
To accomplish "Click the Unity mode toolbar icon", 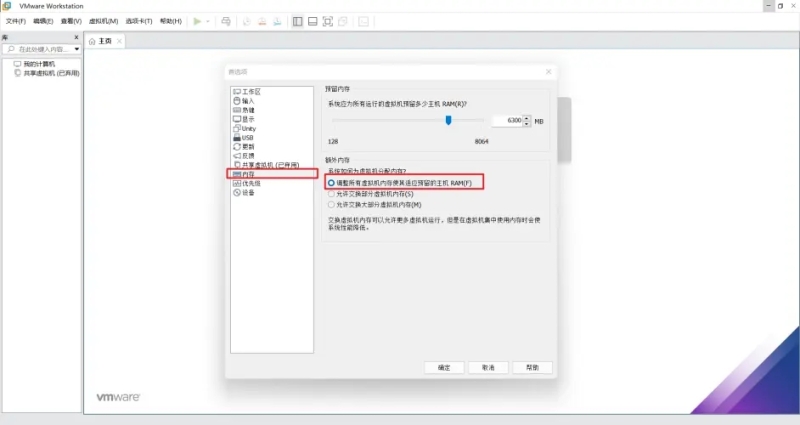I will pos(343,21).
